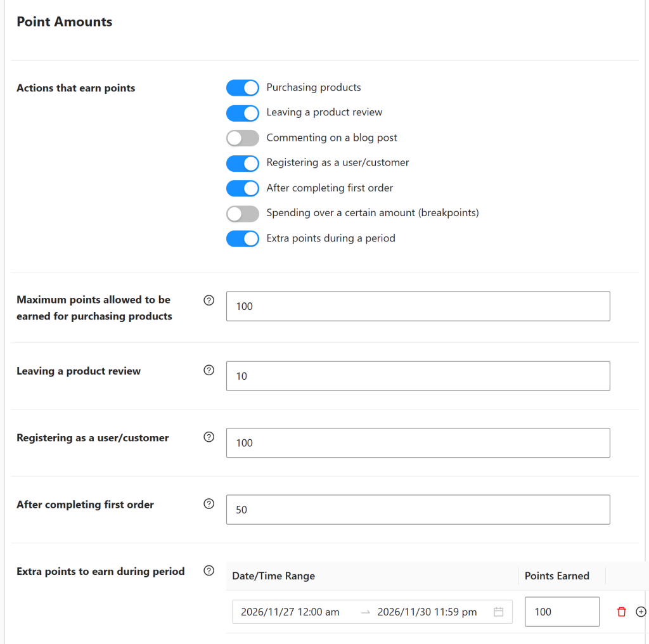649x644 pixels.
Task: Select end date 2026/11/30 11:59 pm
Action: click(427, 612)
